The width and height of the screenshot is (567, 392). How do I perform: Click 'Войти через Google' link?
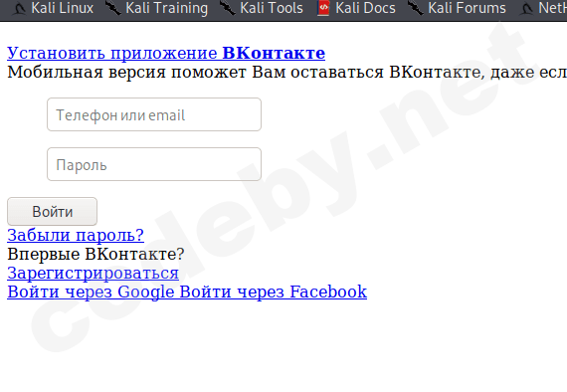click(91, 293)
